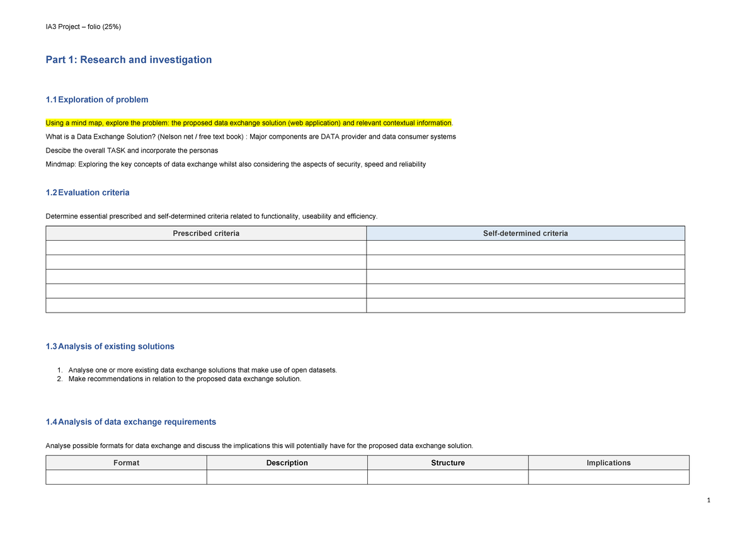Image resolution: width=756 pixels, height=535 pixels.
Task: Select the '1.2 Evaluation criteria' heading
Action: coord(88,193)
